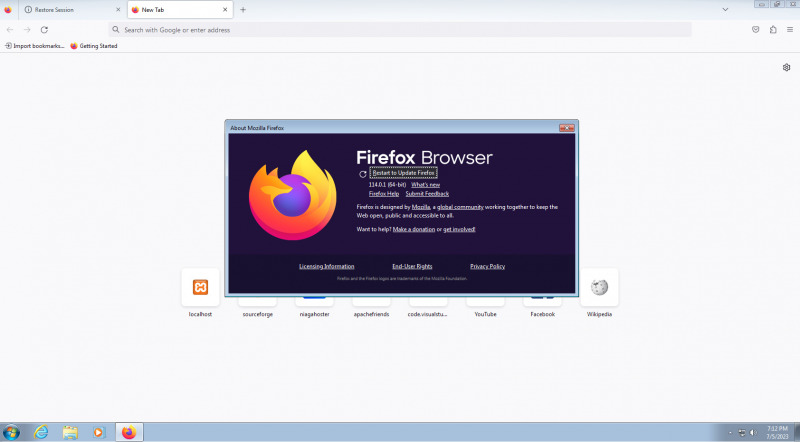
Task: Focus the search or address bar
Action: coord(400,30)
